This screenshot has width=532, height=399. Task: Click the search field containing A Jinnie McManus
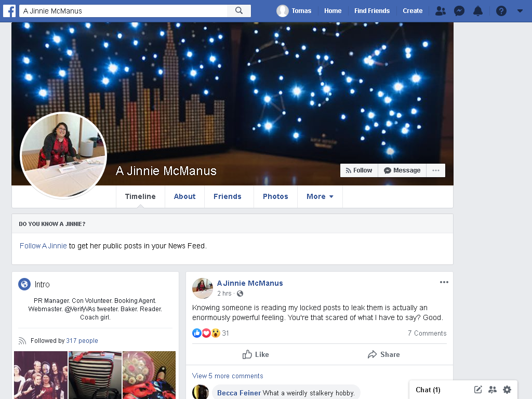(x=123, y=11)
